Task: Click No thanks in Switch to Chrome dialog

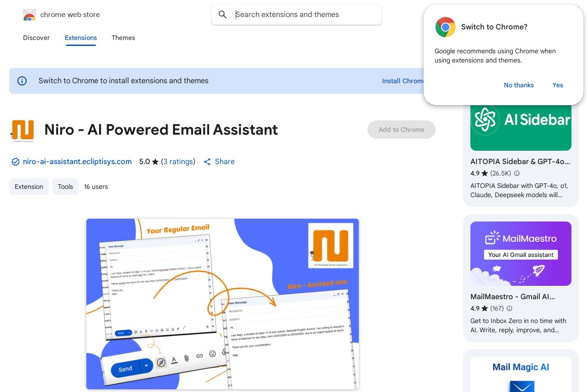Action: click(x=519, y=85)
